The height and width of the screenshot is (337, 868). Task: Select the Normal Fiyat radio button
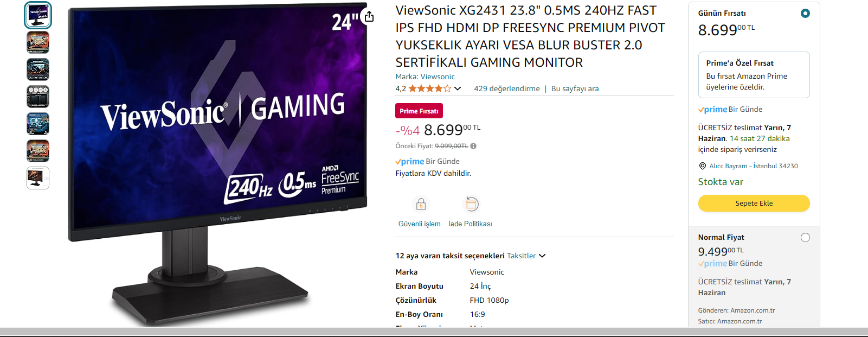(805, 237)
